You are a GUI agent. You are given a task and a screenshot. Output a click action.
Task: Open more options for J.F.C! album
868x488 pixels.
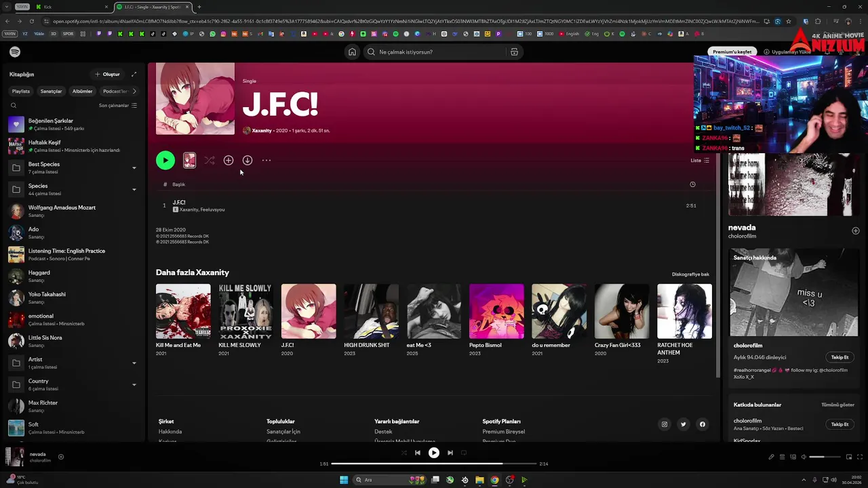pyautogui.click(x=267, y=161)
